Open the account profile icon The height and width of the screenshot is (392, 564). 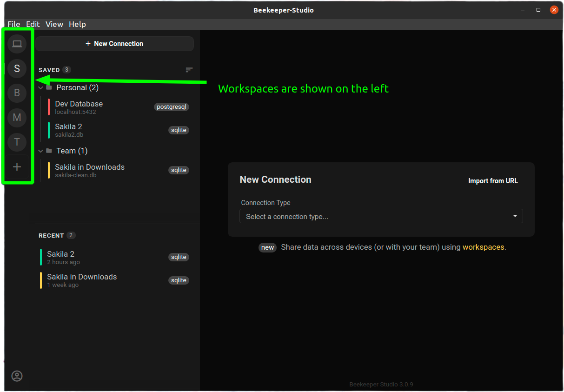tap(17, 376)
